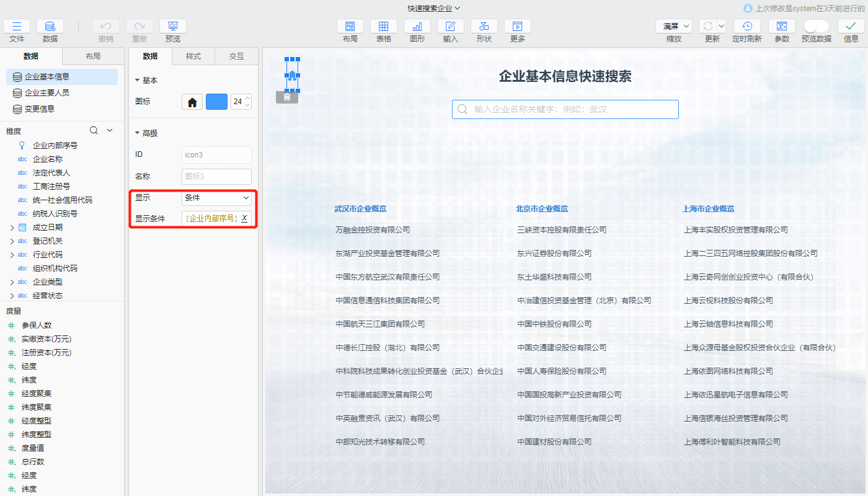Toggle the 预览数据 switch
The height and width of the screenshot is (496, 868).
[816, 26]
